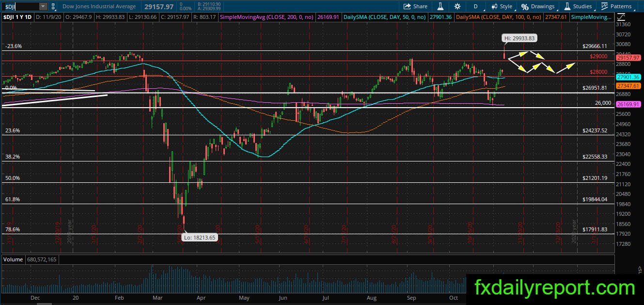Open chart settings gear icon
The image size is (644, 305).
coord(457,6)
